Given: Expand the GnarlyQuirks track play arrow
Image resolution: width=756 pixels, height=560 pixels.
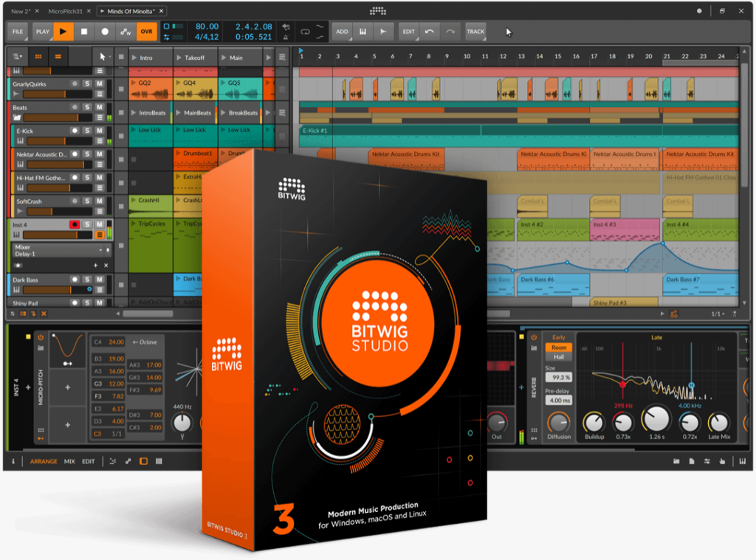Looking at the screenshot, I should click(x=16, y=94).
